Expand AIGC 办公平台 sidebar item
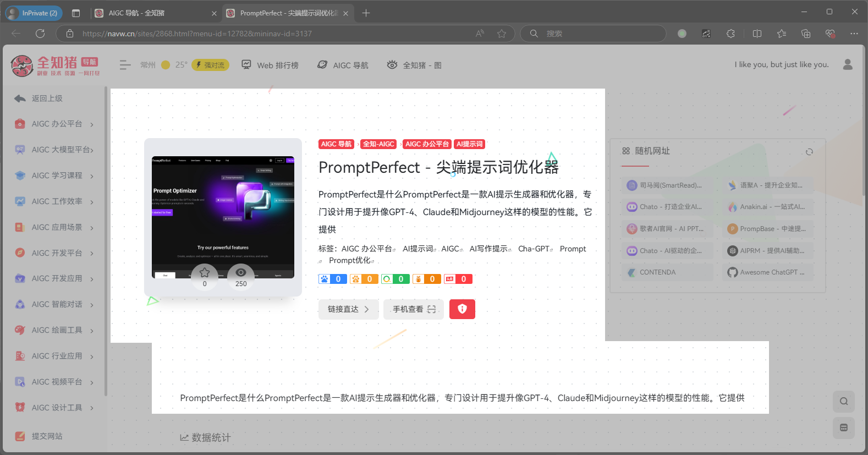The height and width of the screenshot is (455, 868). (x=54, y=124)
